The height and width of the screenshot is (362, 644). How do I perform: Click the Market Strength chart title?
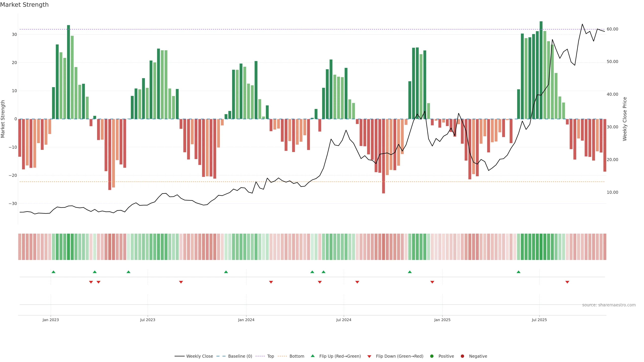click(x=24, y=5)
